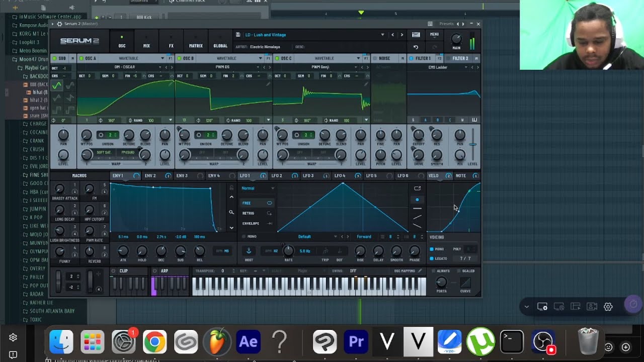Click LFO RATE knob

288,250
